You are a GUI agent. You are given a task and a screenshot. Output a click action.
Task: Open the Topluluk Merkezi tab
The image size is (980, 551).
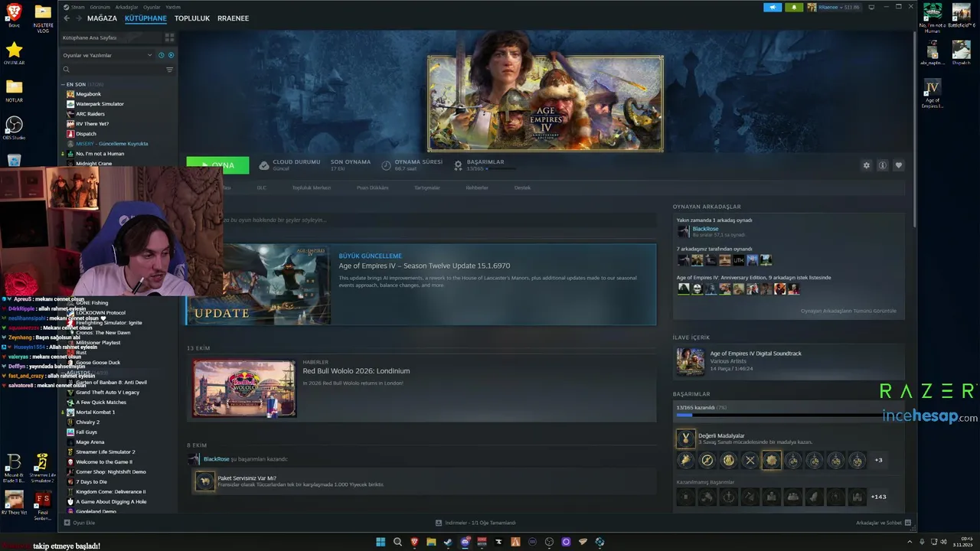coord(311,187)
